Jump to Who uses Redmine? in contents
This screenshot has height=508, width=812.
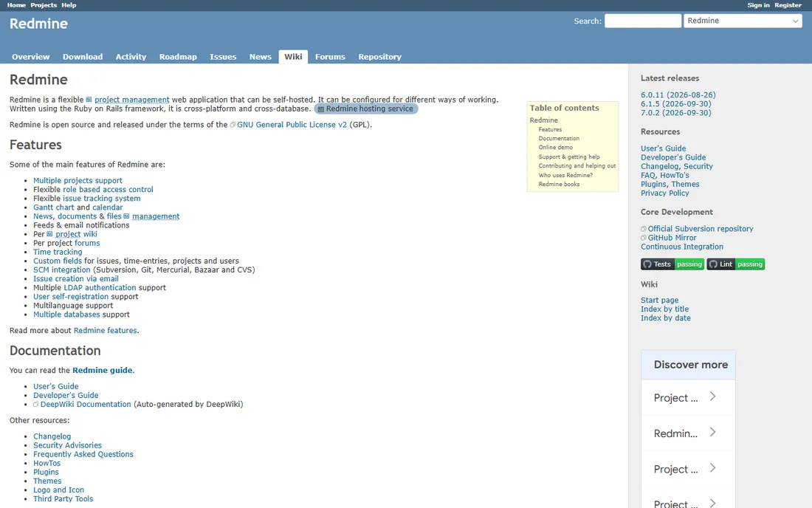(565, 175)
